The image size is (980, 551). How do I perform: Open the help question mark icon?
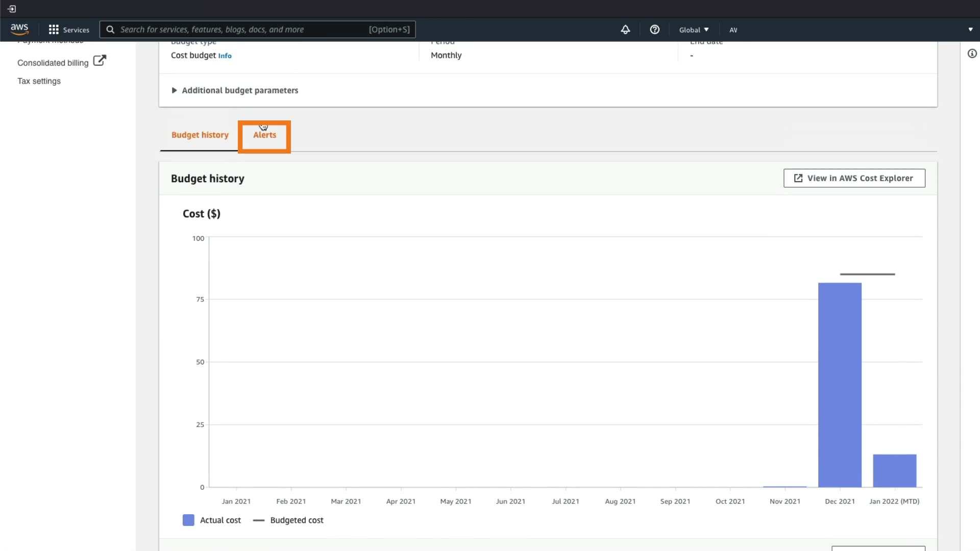654,30
